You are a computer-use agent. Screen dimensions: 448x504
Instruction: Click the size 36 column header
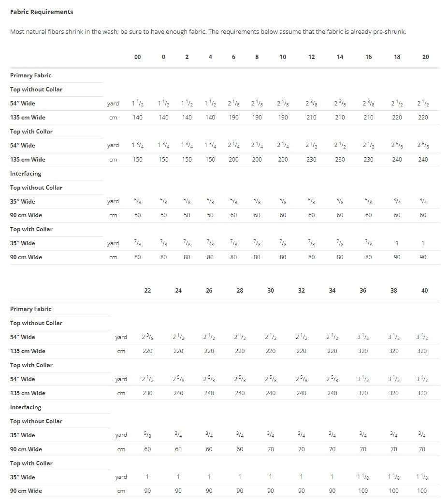[x=363, y=291]
